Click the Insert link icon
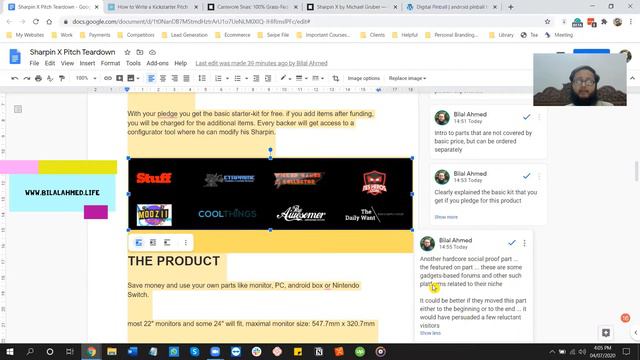Viewport: 640px width, 360px height. 108,78
